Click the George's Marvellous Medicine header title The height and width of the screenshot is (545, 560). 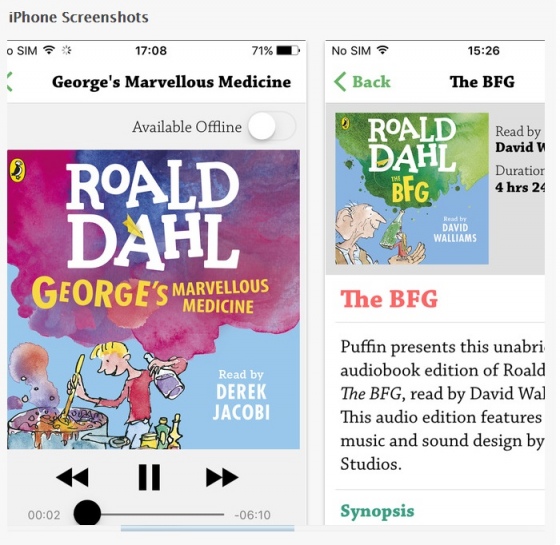click(171, 82)
